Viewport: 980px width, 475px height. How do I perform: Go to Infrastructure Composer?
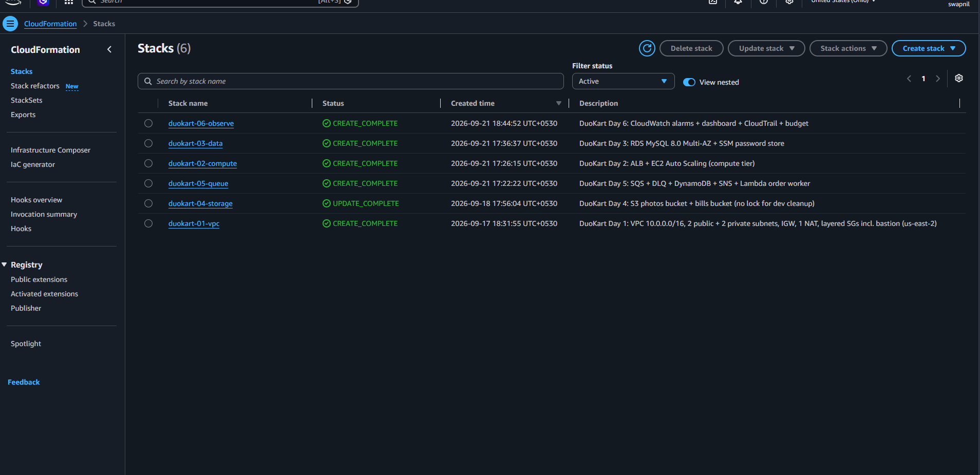point(50,150)
